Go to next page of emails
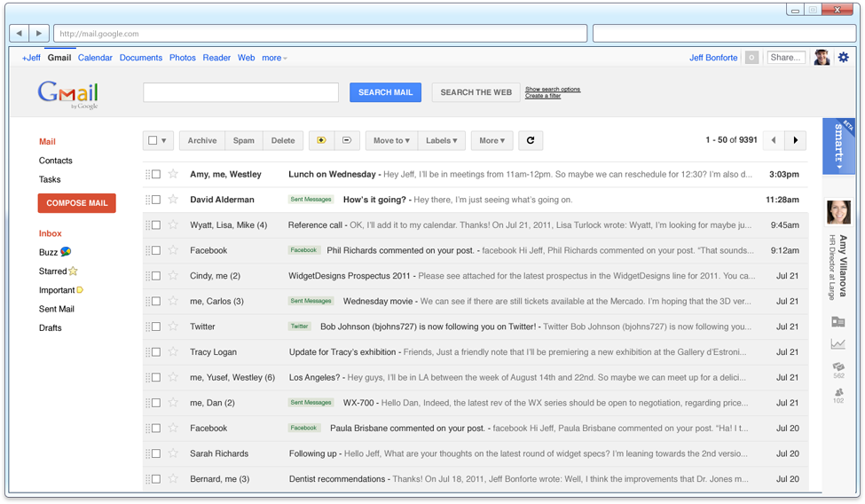Screen dimensions: 865x504 click(796, 140)
